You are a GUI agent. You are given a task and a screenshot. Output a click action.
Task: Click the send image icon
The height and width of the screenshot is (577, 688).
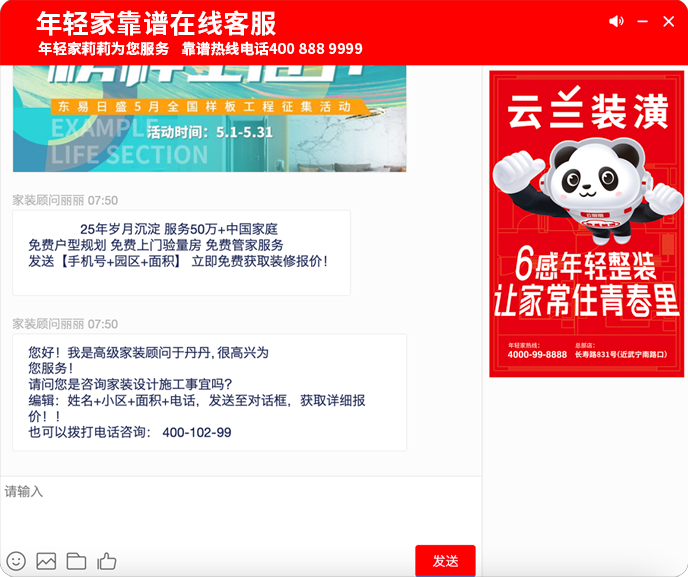coord(46,561)
